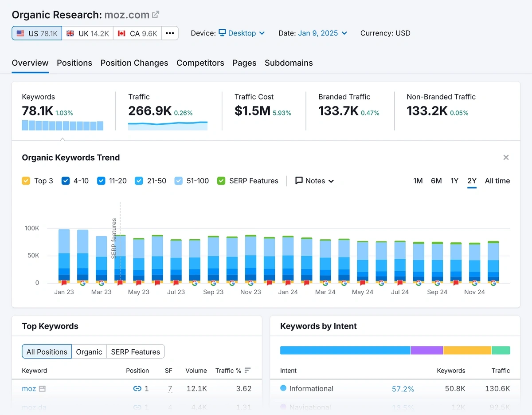Screen dimensions: 532x415
Task: Switch Top Keywords to Organic
Action: [x=89, y=352]
